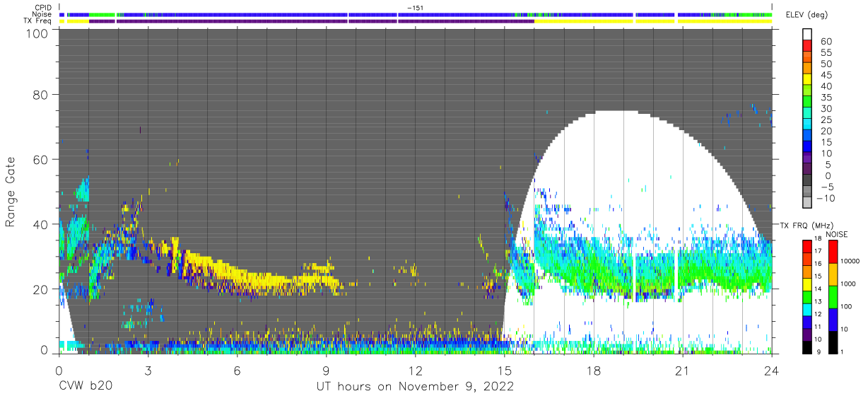
Task: Click the 30 label on the ELEV colorbar
Action: click(x=826, y=108)
